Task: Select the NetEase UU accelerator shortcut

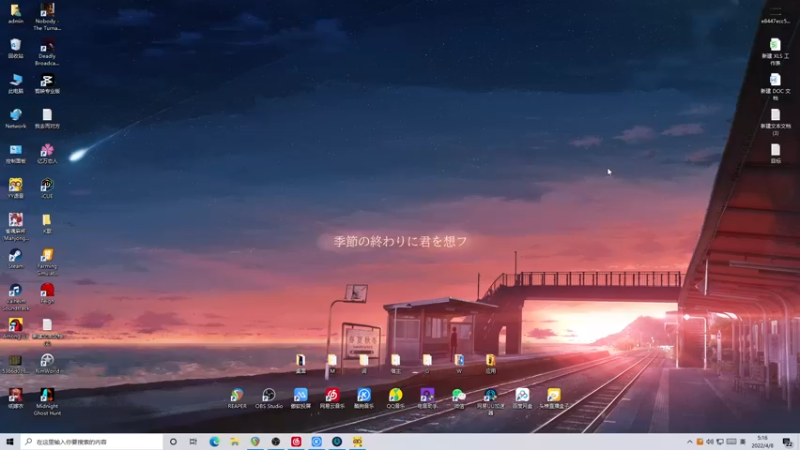Action: (x=490, y=401)
